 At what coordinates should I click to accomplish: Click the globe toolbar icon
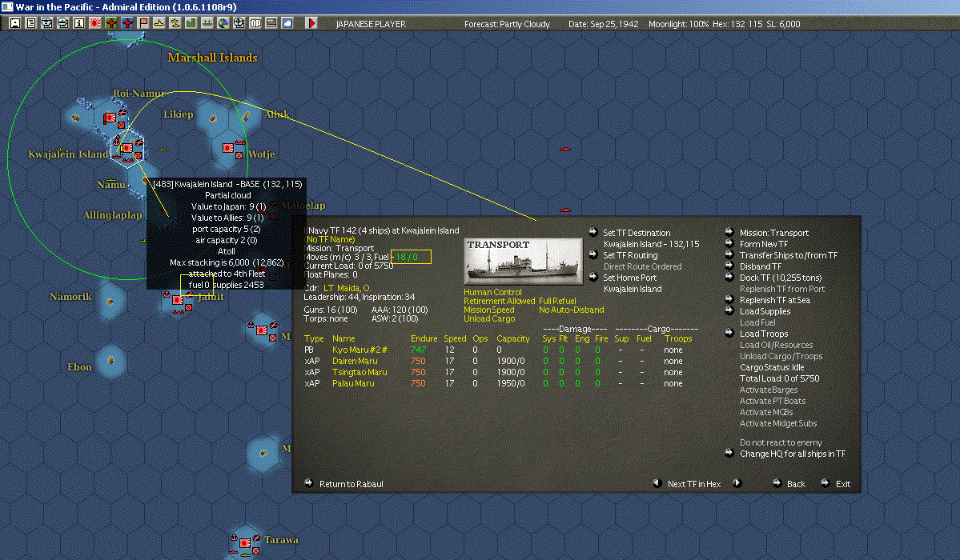(x=223, y=23)
